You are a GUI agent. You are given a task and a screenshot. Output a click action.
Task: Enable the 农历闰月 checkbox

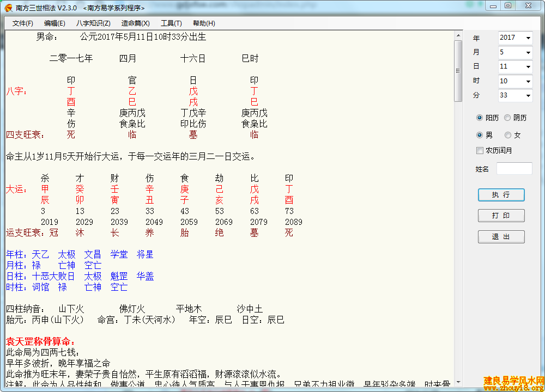(x=480, y=150)
